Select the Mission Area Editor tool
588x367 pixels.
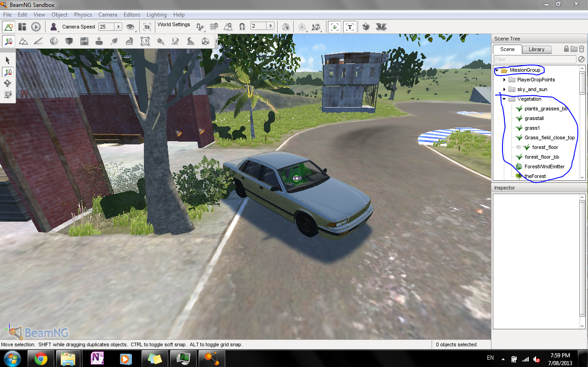click(144, 41)
